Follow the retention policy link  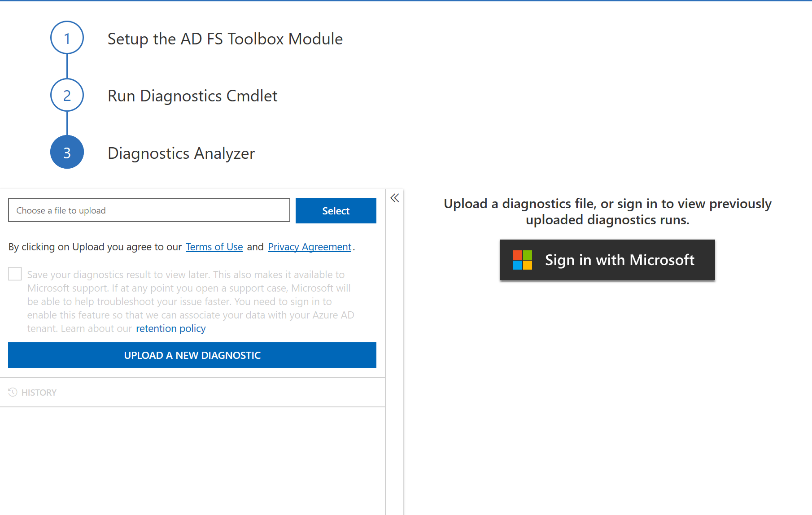coord(170,328)
